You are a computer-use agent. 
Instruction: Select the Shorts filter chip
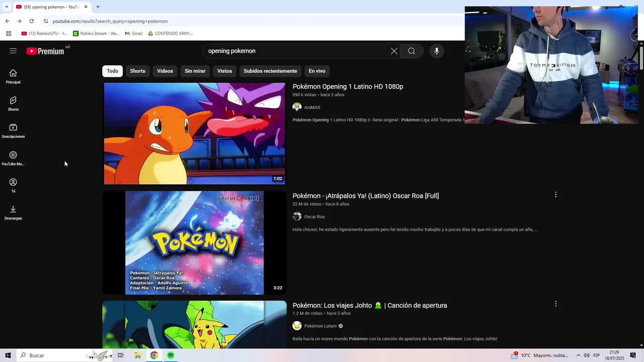137,71
